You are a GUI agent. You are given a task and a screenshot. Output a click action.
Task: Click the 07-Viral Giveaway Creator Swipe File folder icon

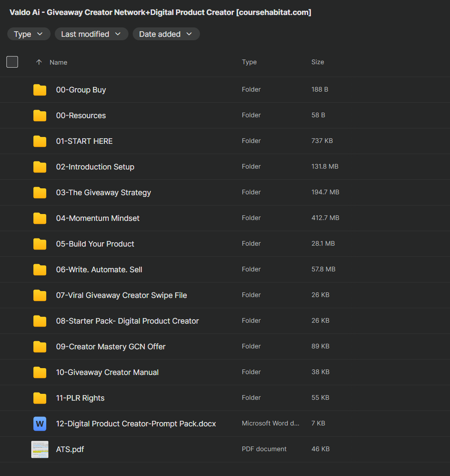[x=40, y=295]
